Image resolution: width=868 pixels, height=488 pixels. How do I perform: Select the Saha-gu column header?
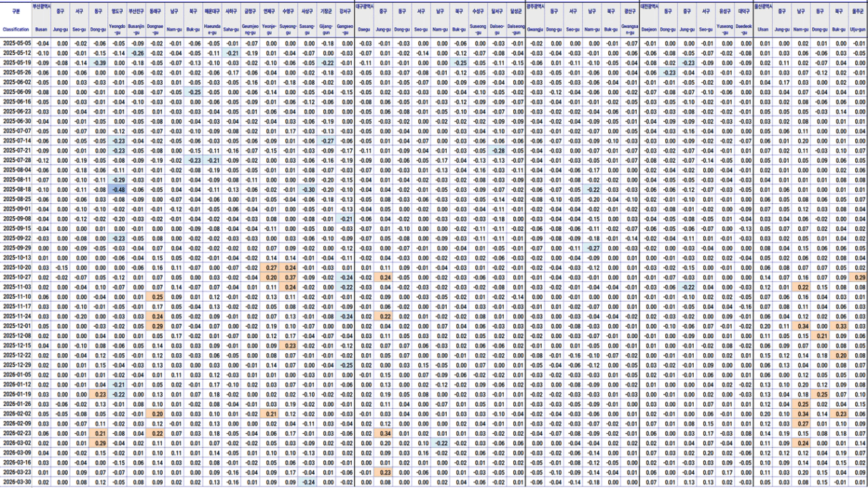231,29
